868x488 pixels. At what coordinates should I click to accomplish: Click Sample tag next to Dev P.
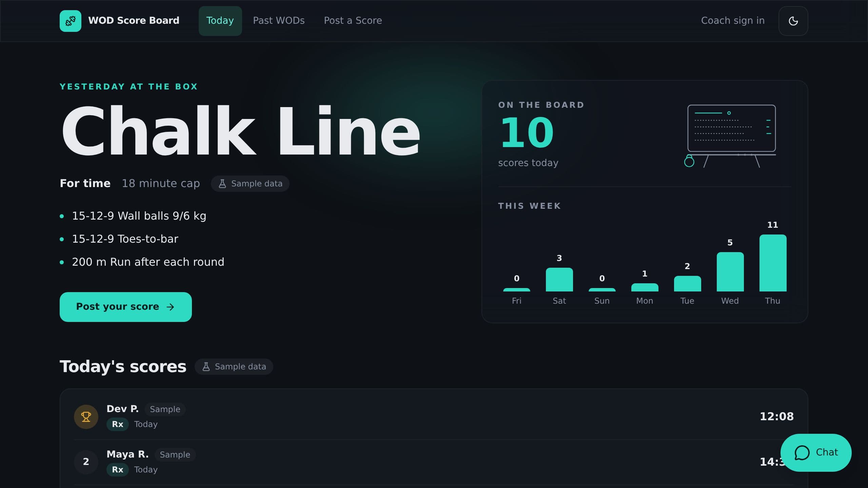(165, 409)
